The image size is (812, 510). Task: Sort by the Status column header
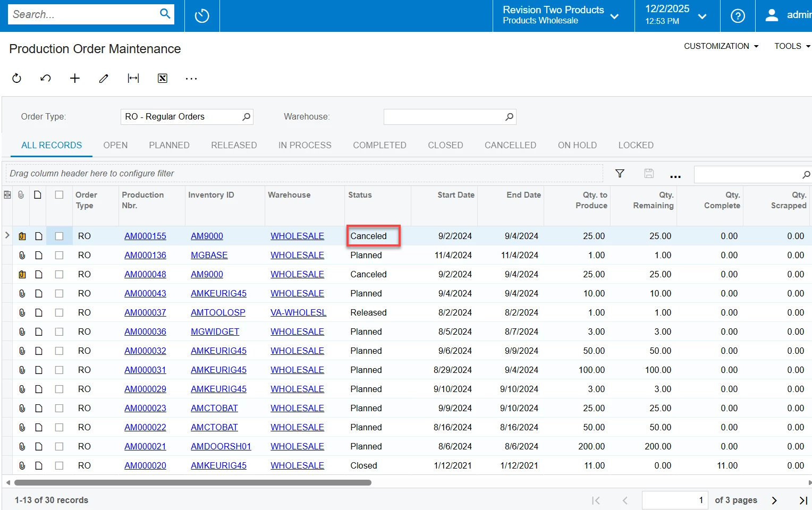pos(360,195)
